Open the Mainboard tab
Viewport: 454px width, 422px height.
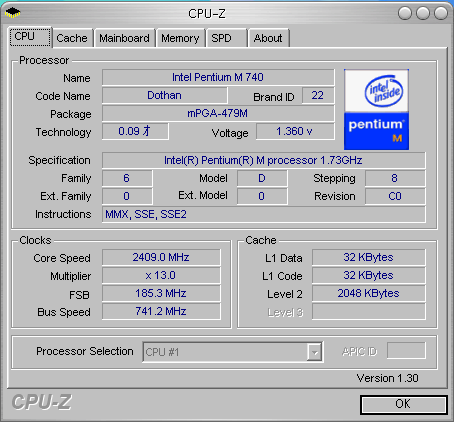(x=124, y=38)
